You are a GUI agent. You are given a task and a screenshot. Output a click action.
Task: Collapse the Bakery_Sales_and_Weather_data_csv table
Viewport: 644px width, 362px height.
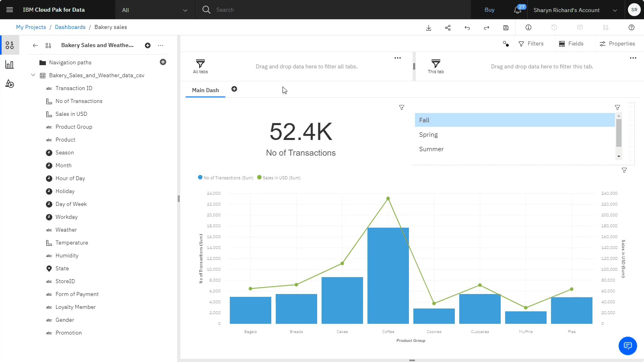pyautogui.click(x=33, y=75)
